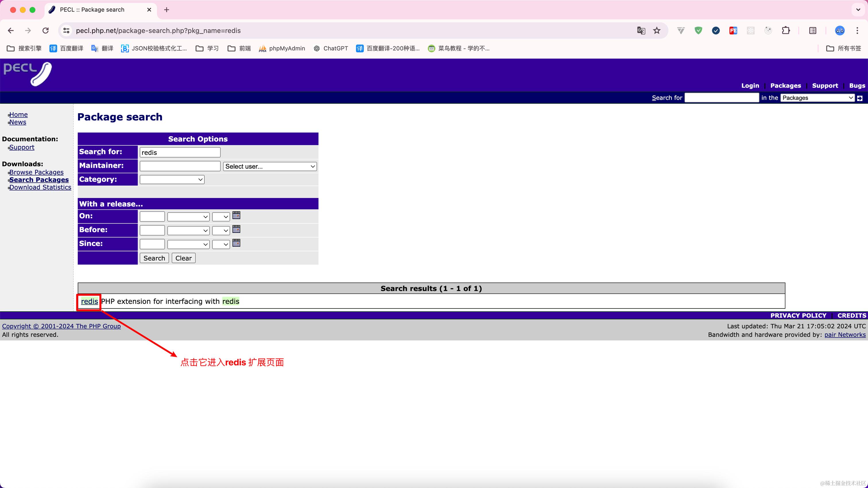Screen dimensions: 868x488
Task: Click the PECL logo
Action: (x=28, y=74)
